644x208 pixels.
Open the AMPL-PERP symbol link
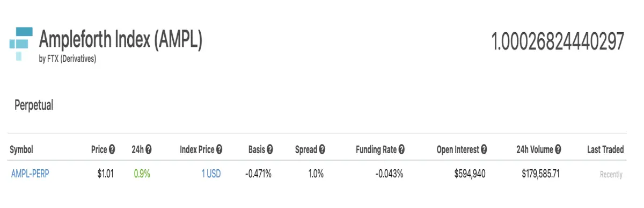click(x=30, y=174)
